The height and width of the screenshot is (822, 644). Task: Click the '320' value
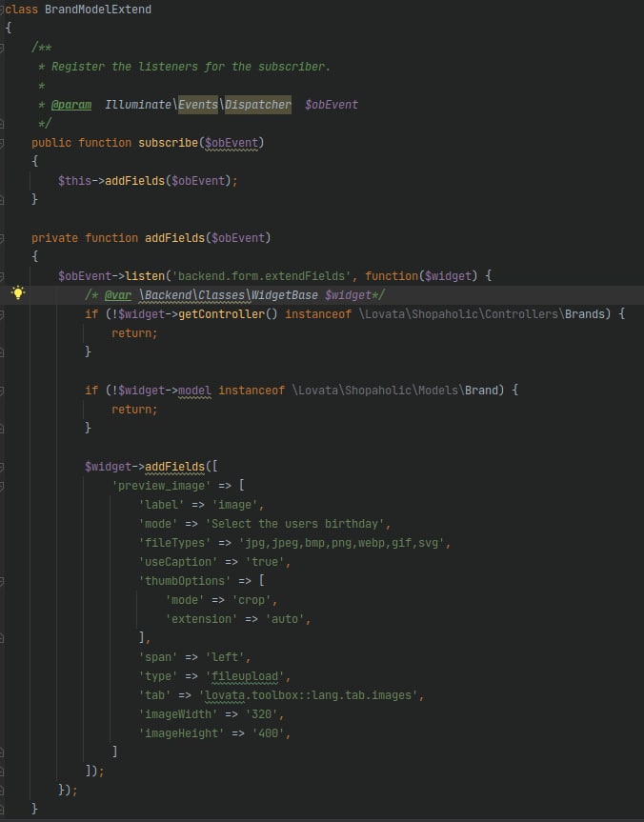pyautogui.click(x=262, y=714)
